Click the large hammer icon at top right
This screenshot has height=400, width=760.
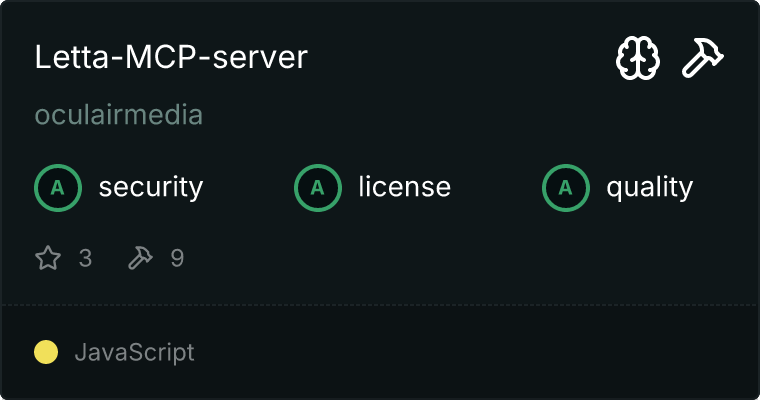[703, 59]
